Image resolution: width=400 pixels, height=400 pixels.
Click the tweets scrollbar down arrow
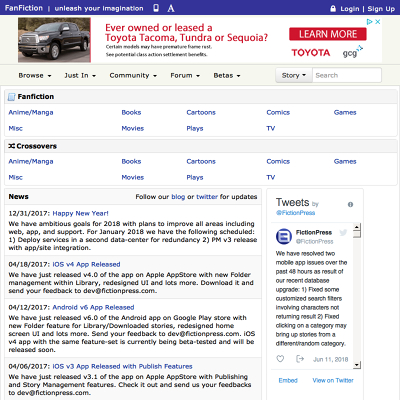pyautogui.click(x=357, y=365)
